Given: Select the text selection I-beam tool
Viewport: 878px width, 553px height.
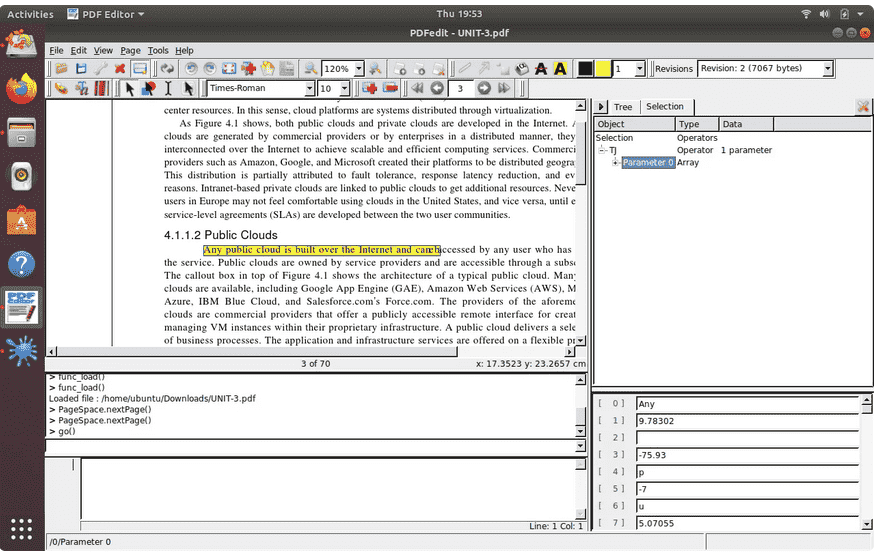Looking at the screenshot, I should 168,89.
